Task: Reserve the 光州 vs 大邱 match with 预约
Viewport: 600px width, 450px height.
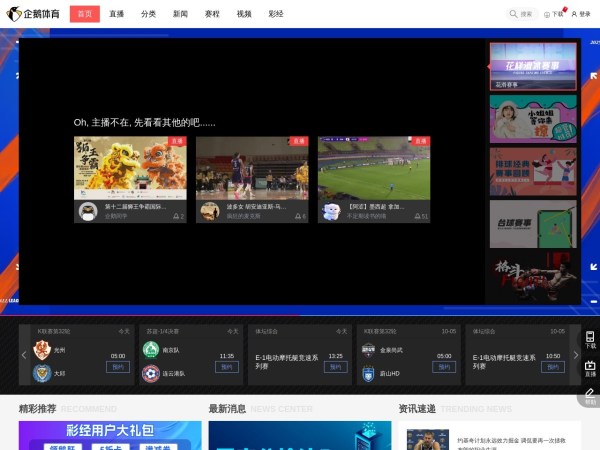Action: click(x=117, y=367)
